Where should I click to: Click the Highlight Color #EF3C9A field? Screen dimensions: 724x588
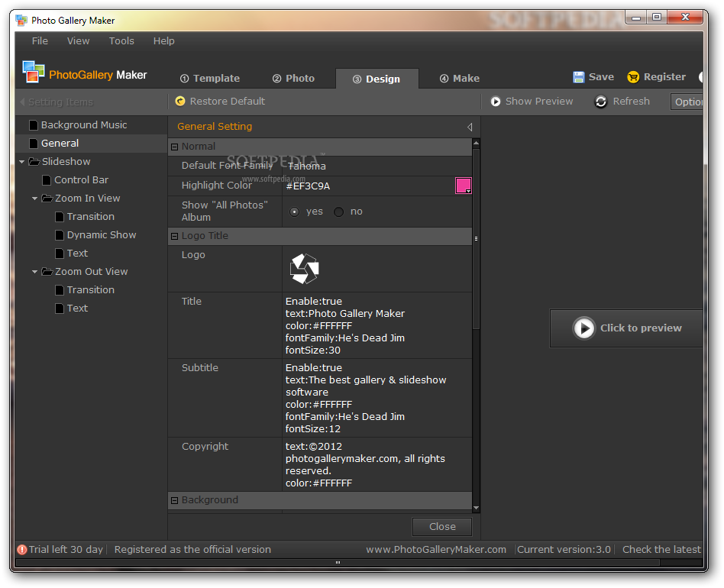click(x=368, y=186)
